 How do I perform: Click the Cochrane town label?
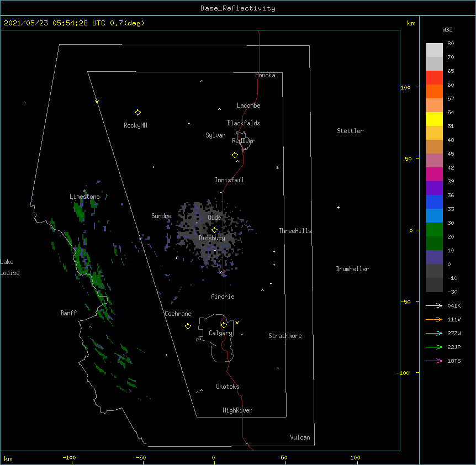pyautogui.click(x=178, y=314)
